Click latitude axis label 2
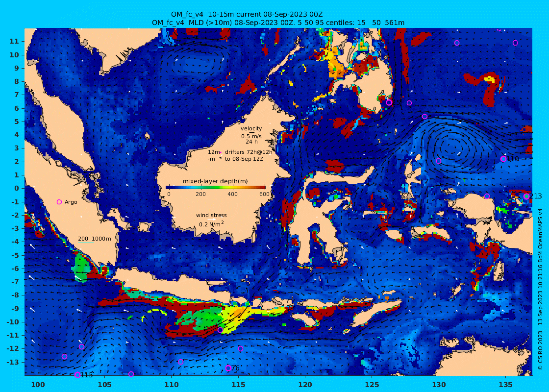 (17, 162)
